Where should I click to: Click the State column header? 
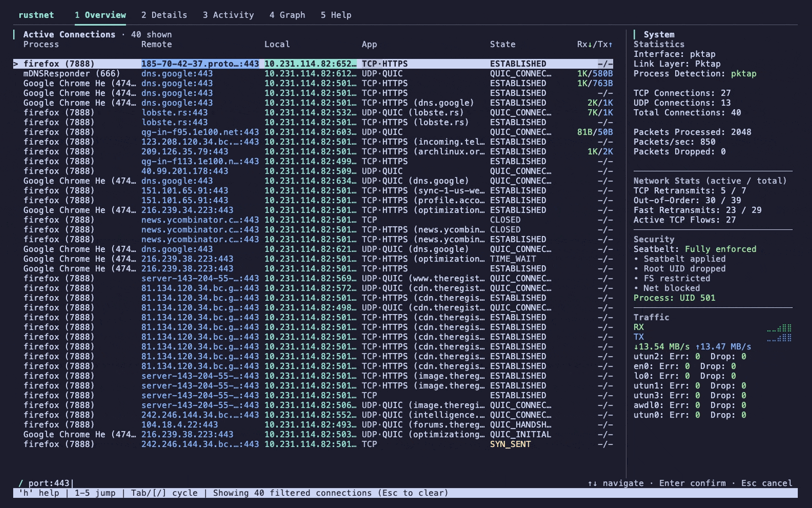502,44
